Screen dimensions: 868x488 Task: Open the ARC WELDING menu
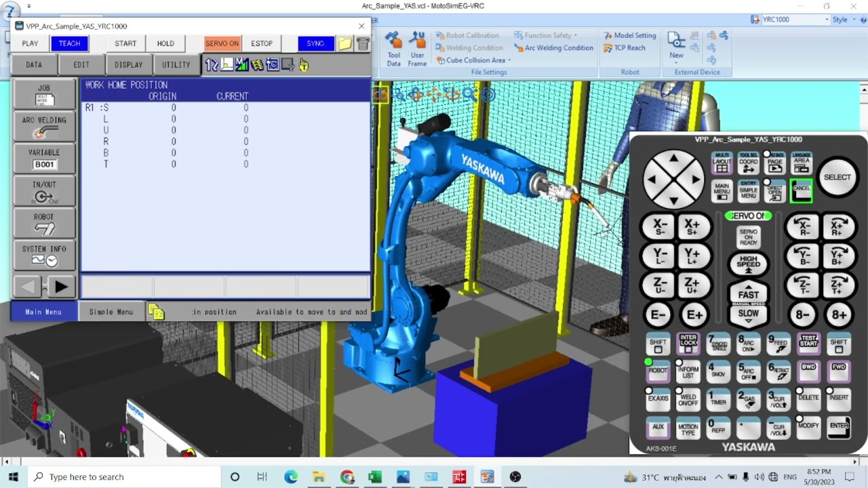[x=44, y=127]
